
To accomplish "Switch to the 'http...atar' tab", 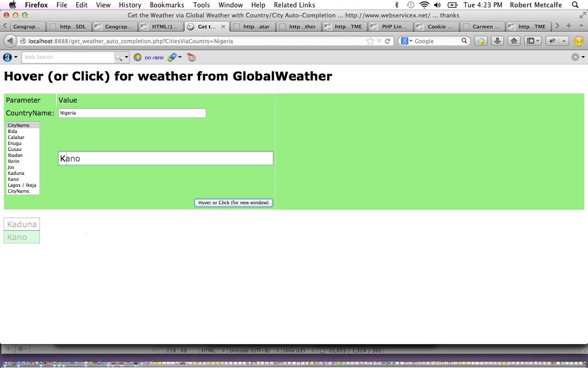I will [252, 26].
